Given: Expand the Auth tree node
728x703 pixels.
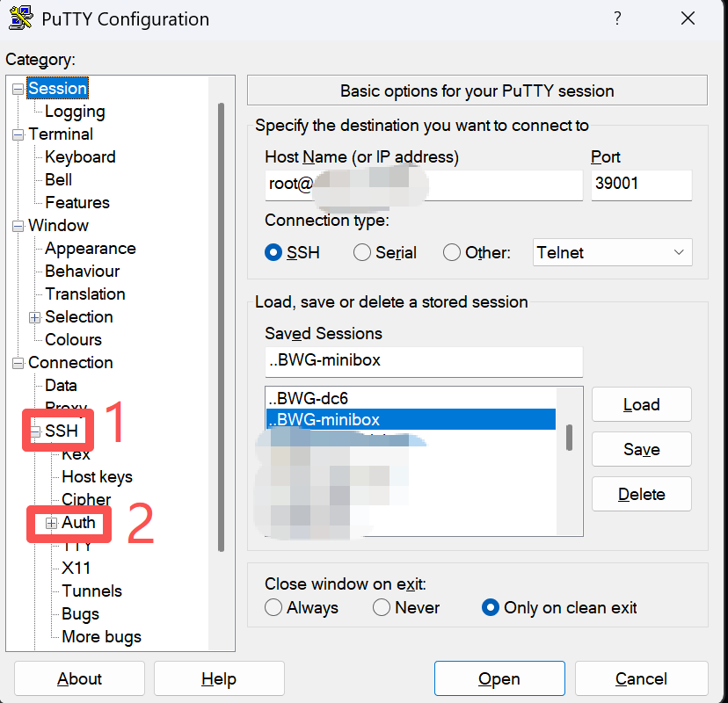Looking at the screenshot, I should point(51,523).
